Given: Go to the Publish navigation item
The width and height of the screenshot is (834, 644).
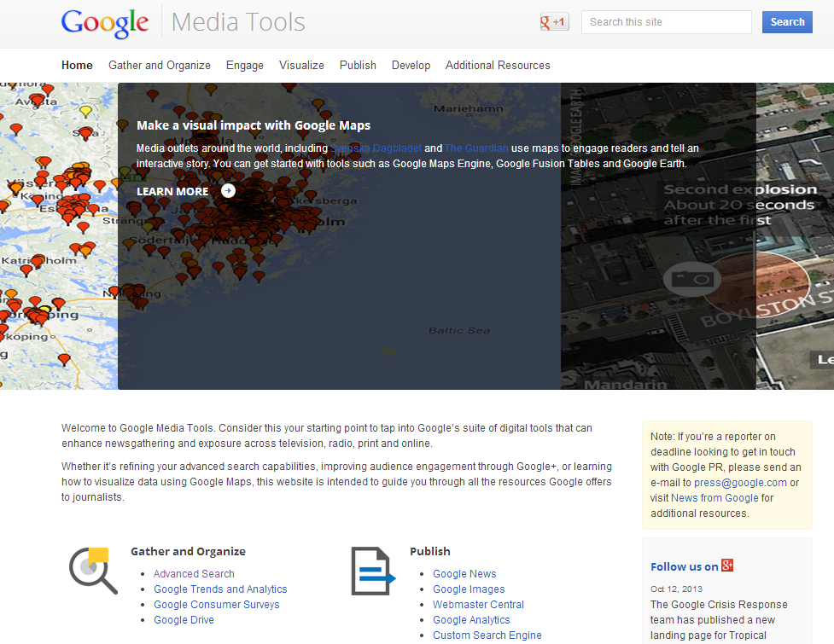Looking at the screenshot, I should click(x=358, y=66).
